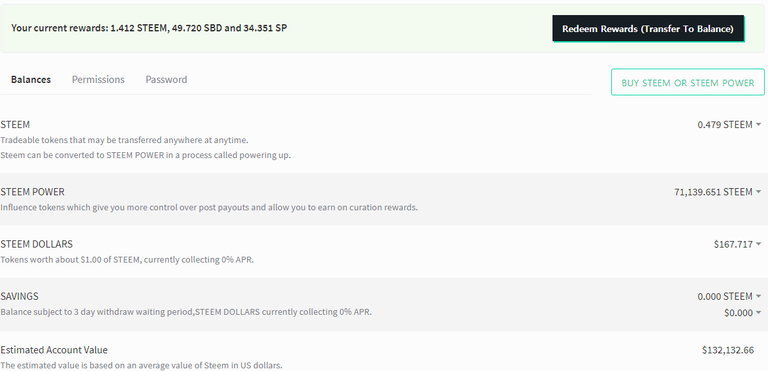Click Redeem Rewards (Transfer To Balance) button
This screenshot has height=371, width=768.
point(648,28)
